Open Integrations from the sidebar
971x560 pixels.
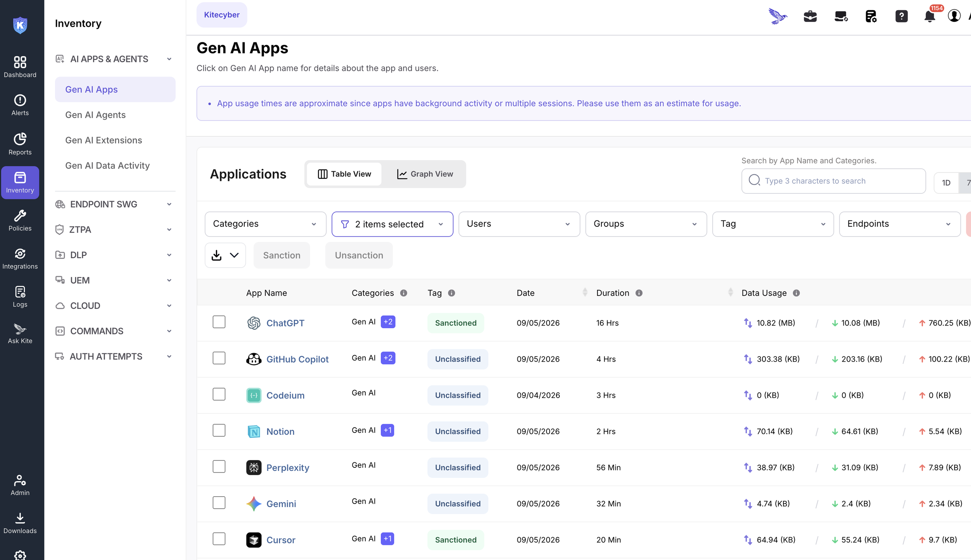point(20,259)
